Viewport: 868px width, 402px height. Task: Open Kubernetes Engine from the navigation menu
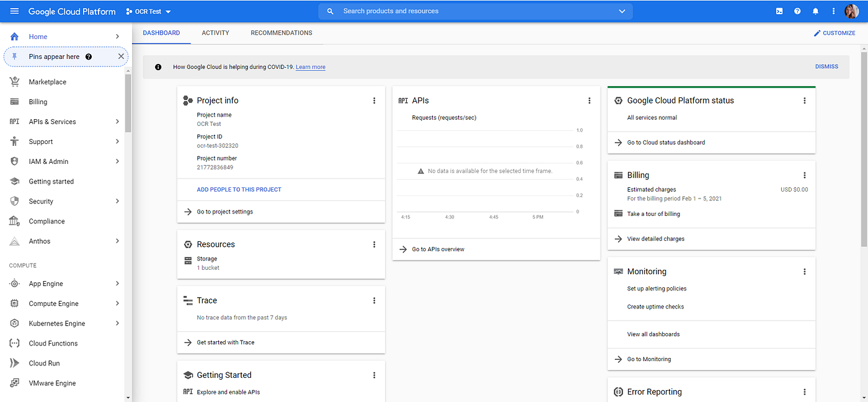point(55,323)
